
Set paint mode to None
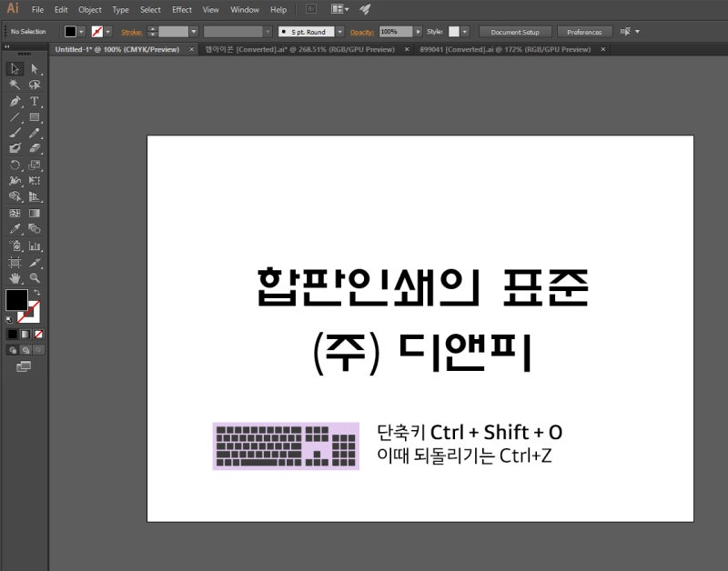pos(38,334)
